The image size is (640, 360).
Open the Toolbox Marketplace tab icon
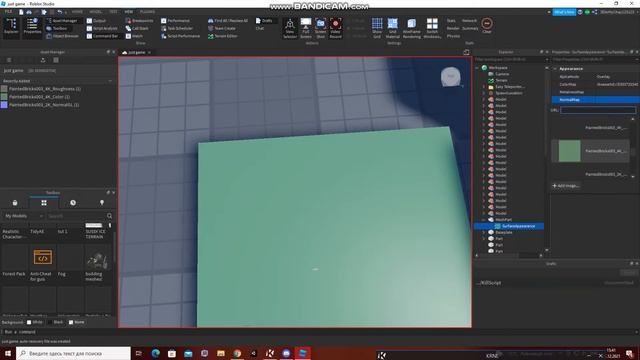pos(15,203)
